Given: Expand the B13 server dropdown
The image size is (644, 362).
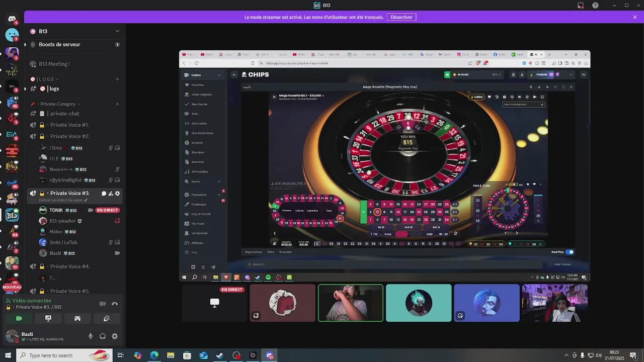Looking at the screenshot, I should [x=117, y=31].
